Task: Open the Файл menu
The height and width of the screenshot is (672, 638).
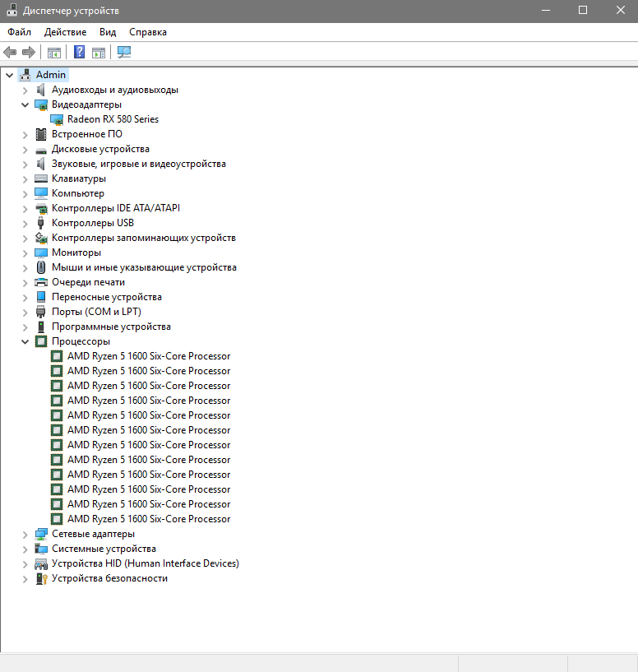Action: click(19, 32)
